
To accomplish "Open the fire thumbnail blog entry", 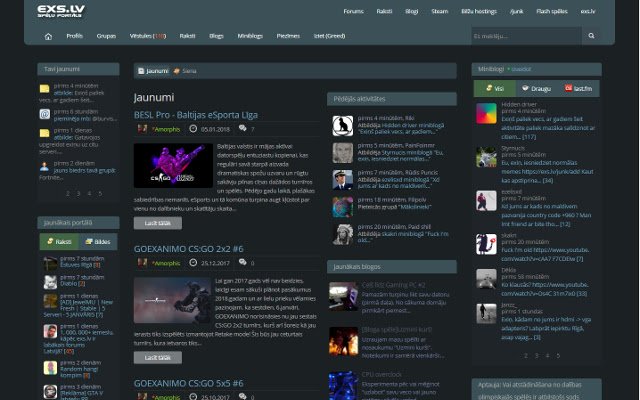I will click(343, 341).
